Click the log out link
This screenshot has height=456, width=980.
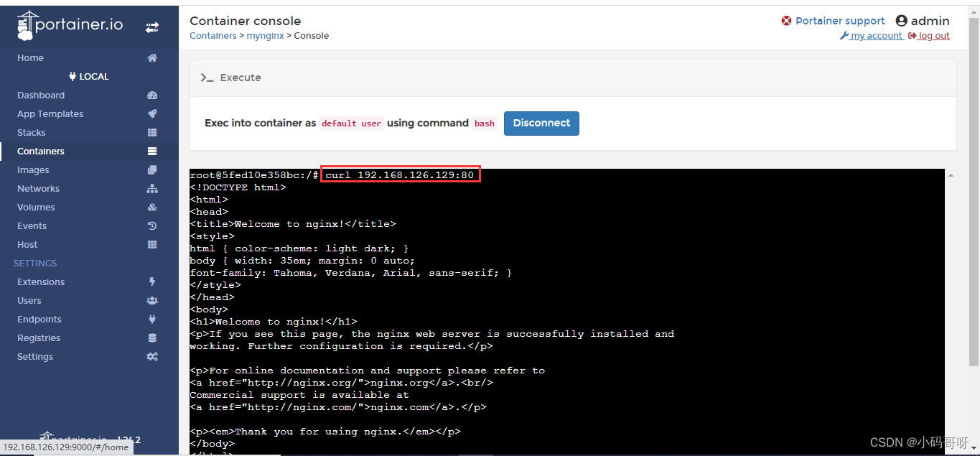[929, 36]
